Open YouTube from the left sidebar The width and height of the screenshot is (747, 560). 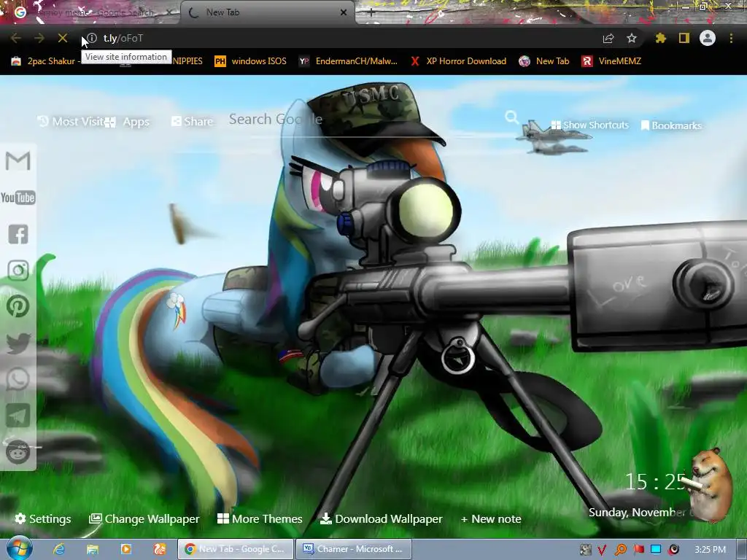click(18, 198)
